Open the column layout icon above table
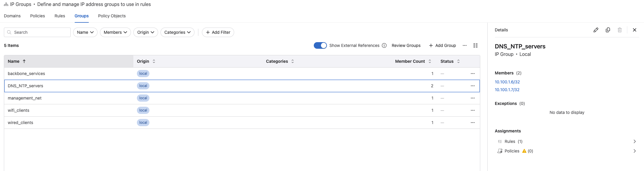Image resolution: width=644 pixels, height=171 pixels. (x=475, y=45)
